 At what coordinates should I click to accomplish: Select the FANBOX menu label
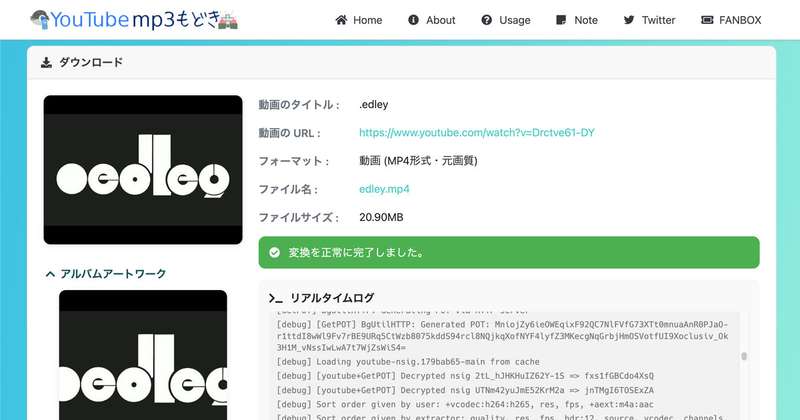coord(741,20)
